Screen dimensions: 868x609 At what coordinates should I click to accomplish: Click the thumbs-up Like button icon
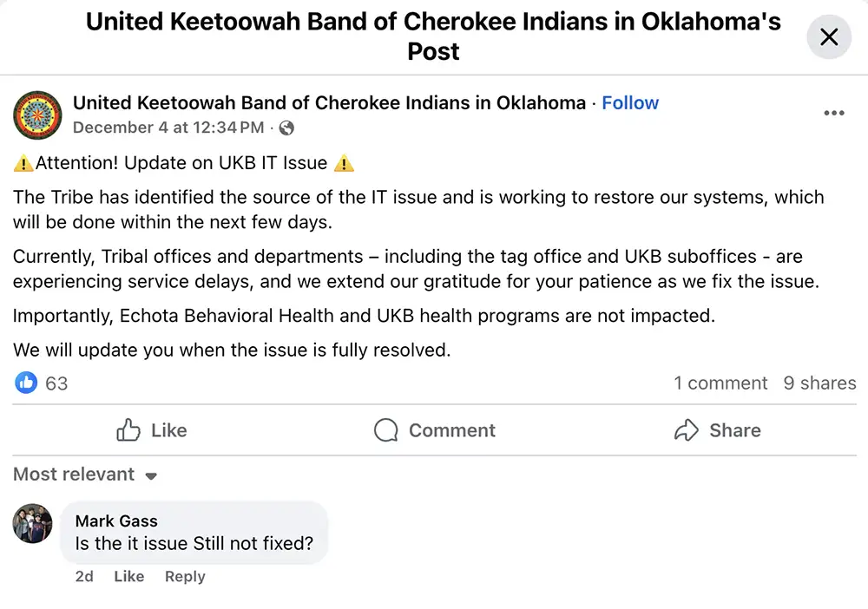coord(128,430)
